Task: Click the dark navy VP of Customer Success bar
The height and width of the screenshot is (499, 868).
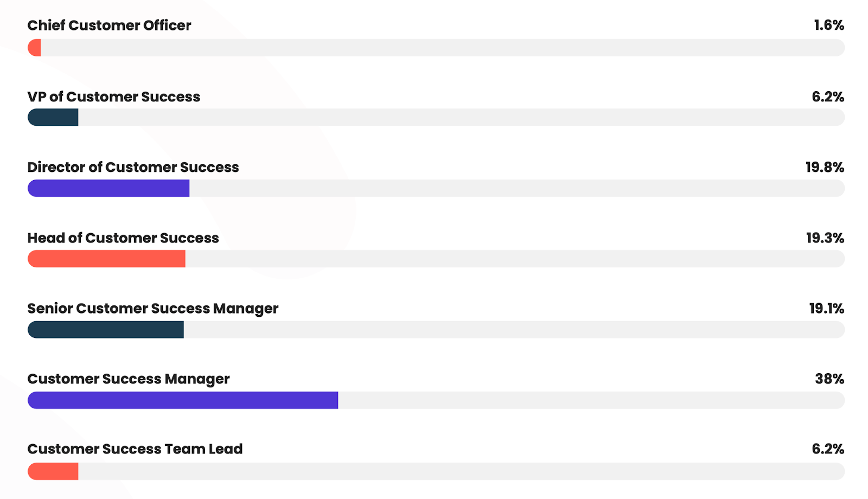Action: coord(53,117)
